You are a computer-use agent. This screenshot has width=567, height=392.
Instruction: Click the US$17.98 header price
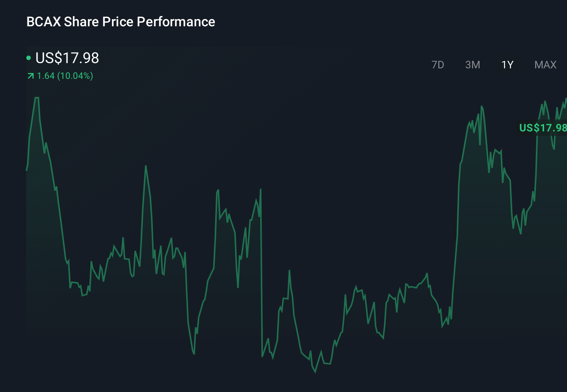pos(67,58)
